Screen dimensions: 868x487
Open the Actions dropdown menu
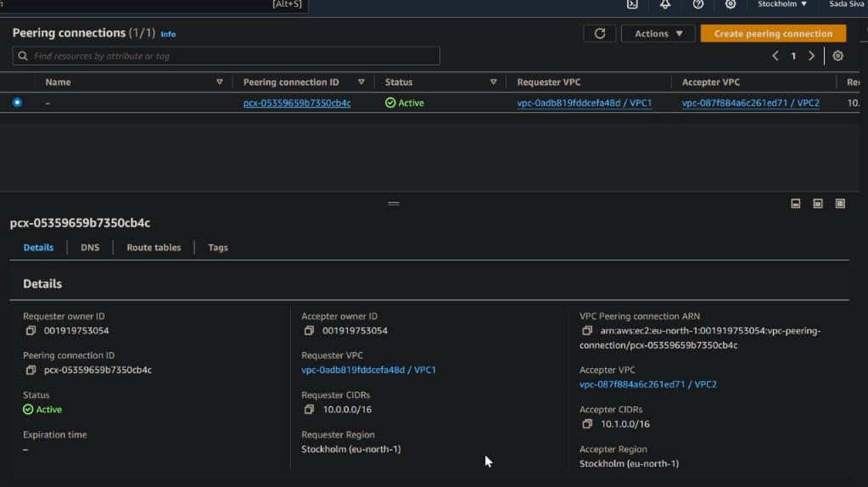[x=658, y=33]
